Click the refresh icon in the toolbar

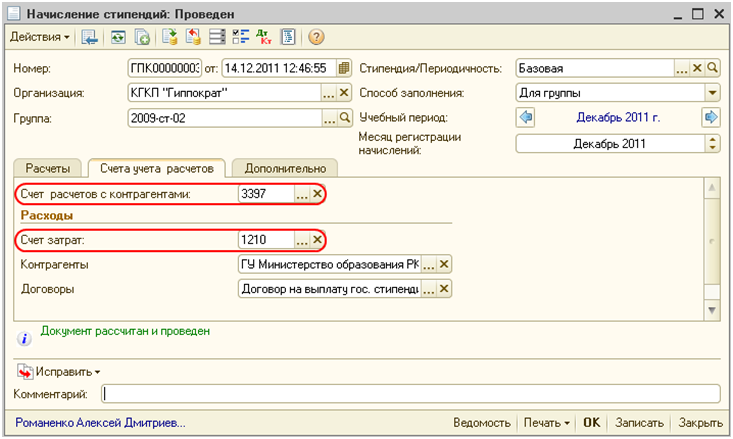pos(117,37)
